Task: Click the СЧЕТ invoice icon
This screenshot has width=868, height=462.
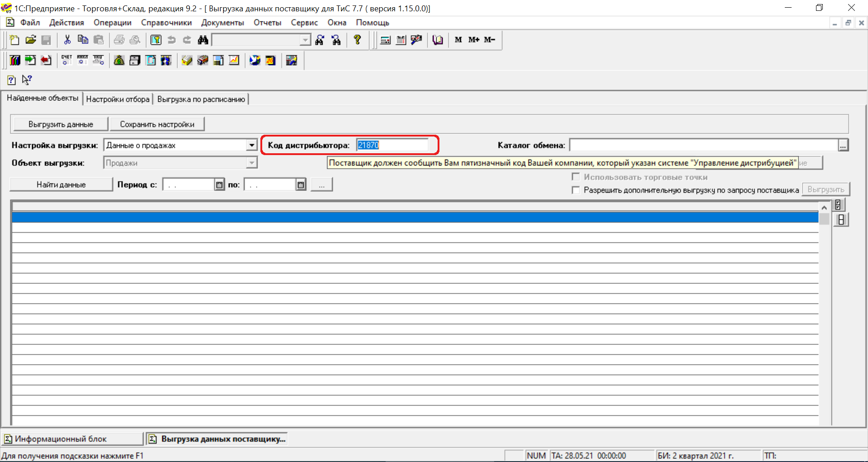Action: click(66, 60)
